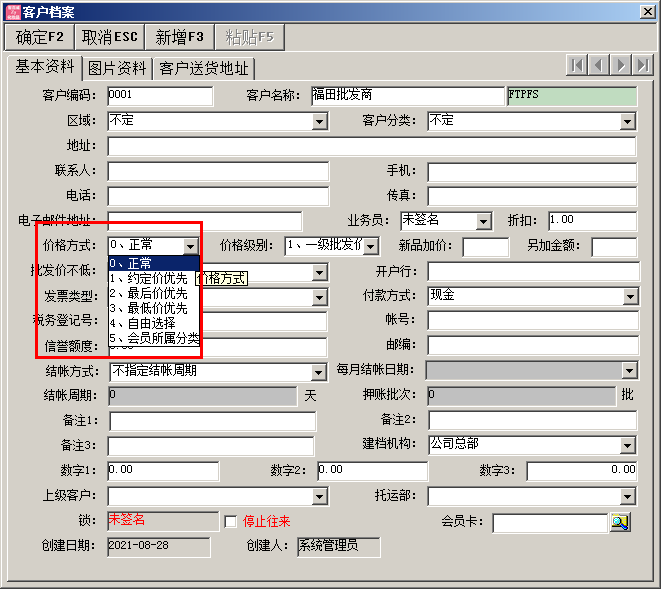The height and width of the screenshot is (589, 661).
Task: Choose 3、最低价优先 option in list
Action: click(150, 308)
